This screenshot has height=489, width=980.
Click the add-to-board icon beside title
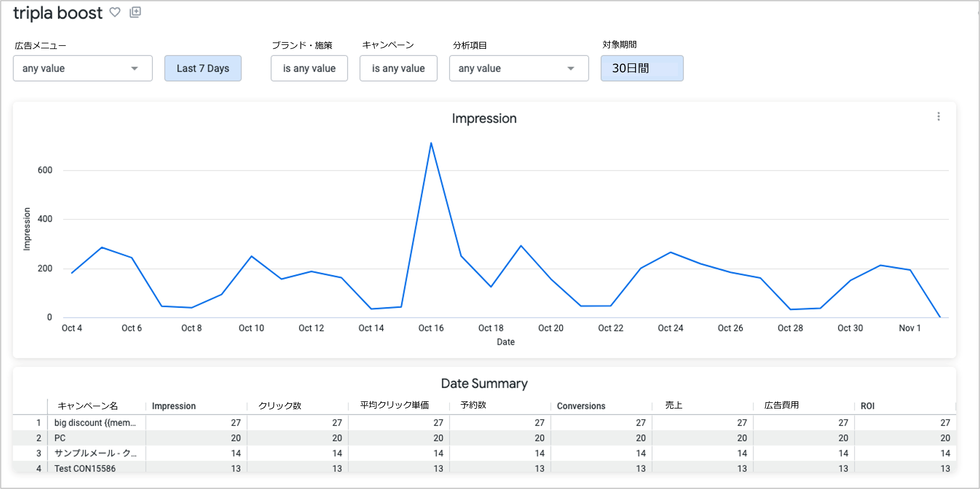coord(135,12)
